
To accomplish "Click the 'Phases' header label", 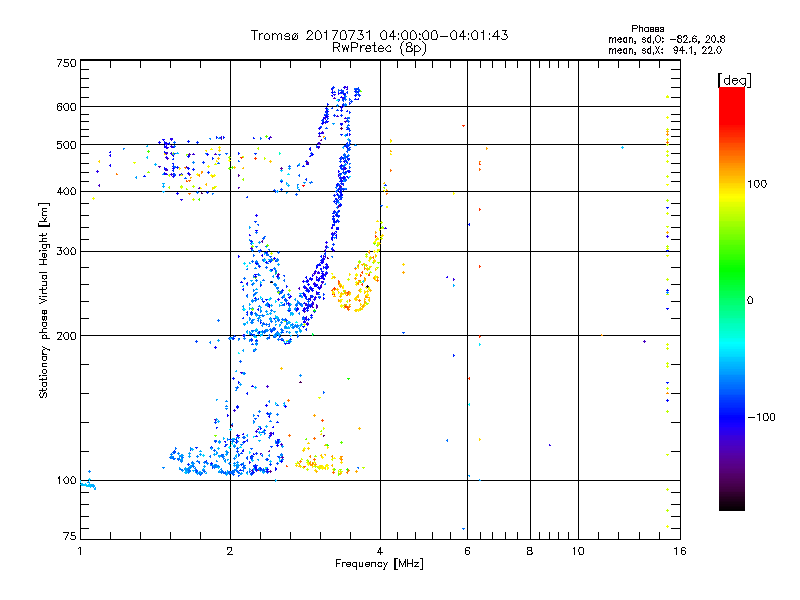I will coord(647,29).
